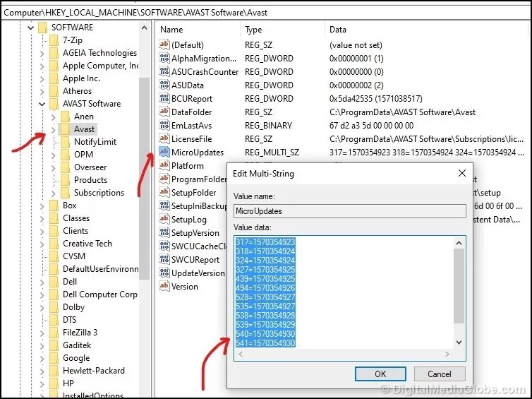Click the AVAST Software folder icon
532x399 pixels.
(x=54, y=104)
